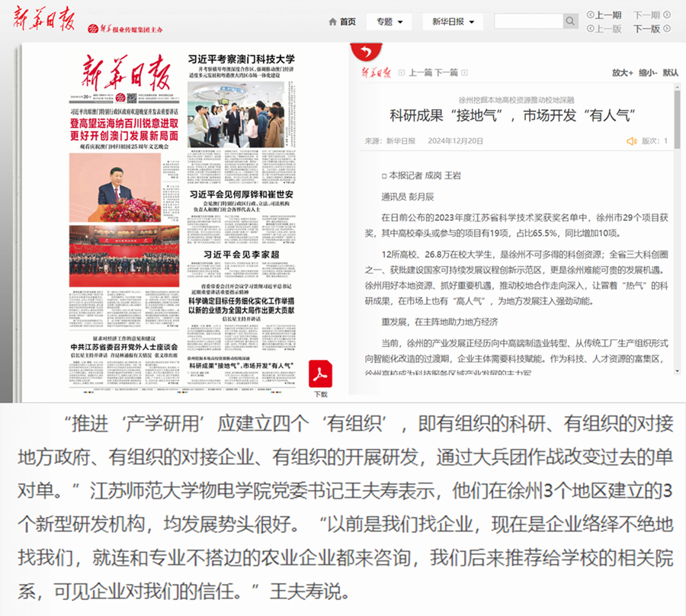This screenshot has width=686, height=616.
Task: Reset text size with 默认
Action: (671, 73)
